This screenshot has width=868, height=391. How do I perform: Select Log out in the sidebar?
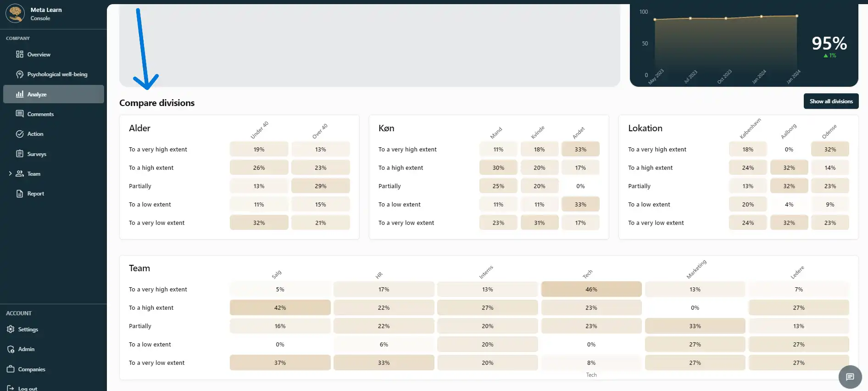[28, 388]
